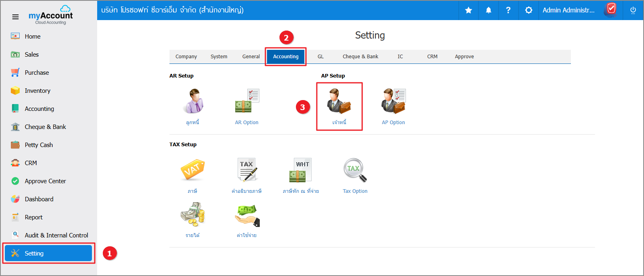Open the Admin Administrator user menu

point(568,10)
